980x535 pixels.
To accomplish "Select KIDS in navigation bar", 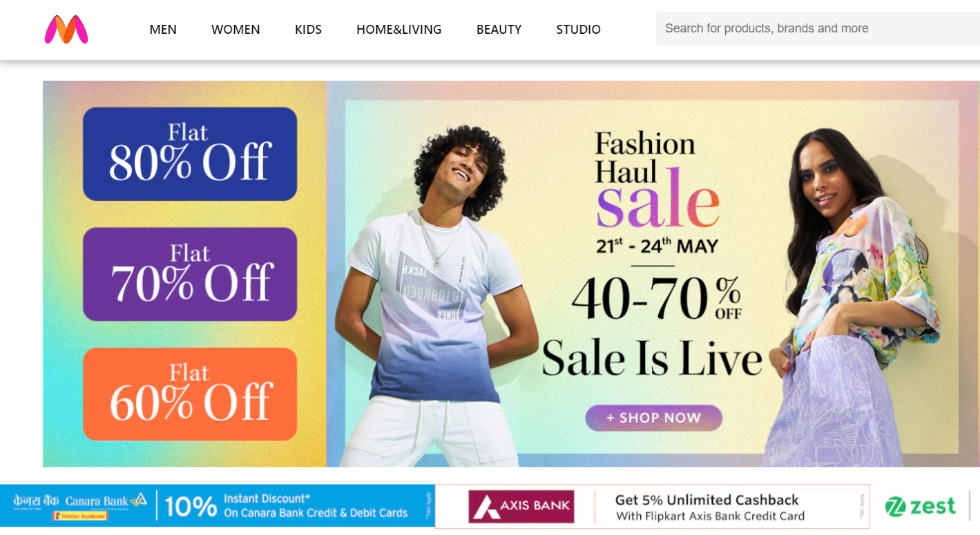I will pyautogui.click(x=308, y=29).
